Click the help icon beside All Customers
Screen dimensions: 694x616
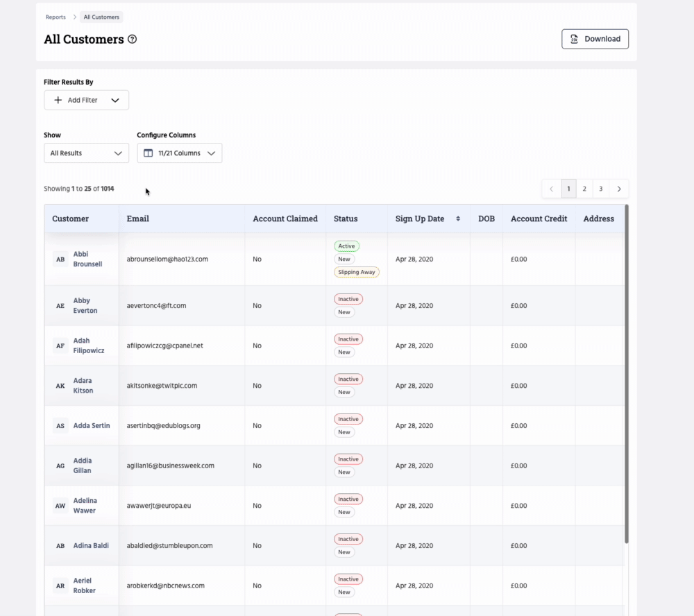(133, 40)
